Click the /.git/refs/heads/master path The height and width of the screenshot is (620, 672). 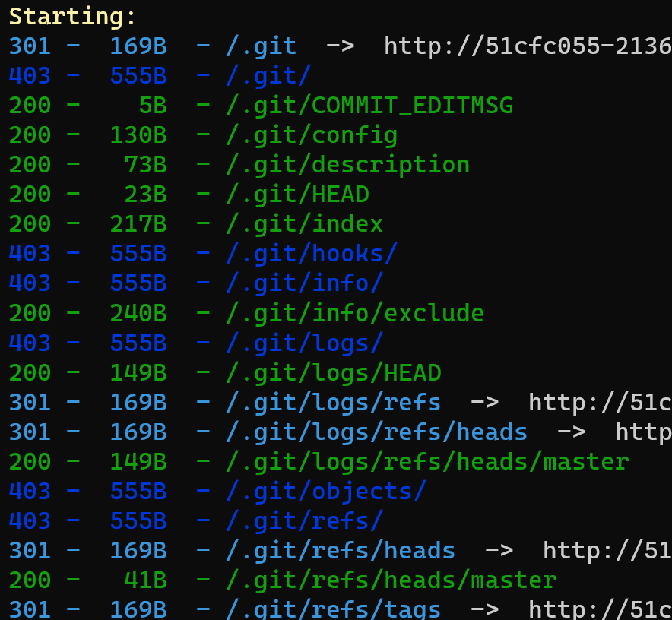click(391, 580)
